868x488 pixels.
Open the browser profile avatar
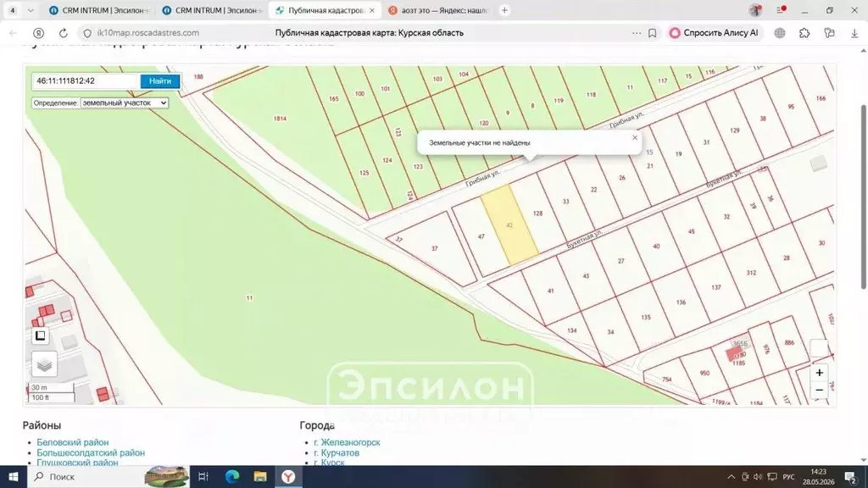(x=755, y=10)
